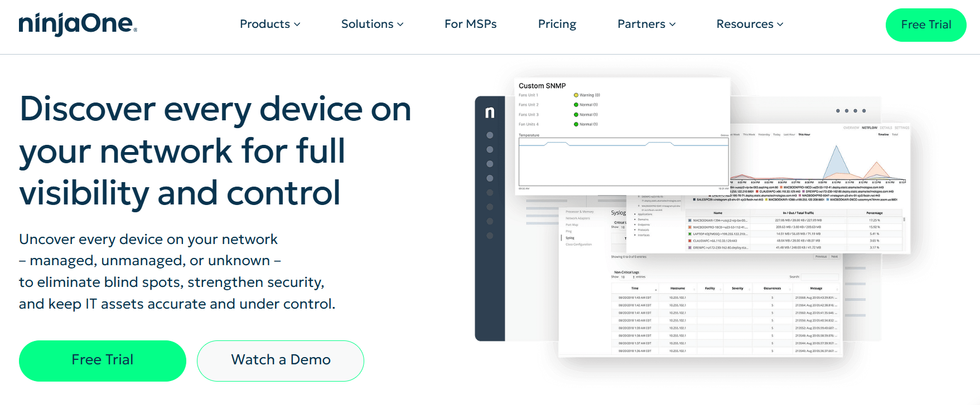The image size is (980, 405).
Task: Click the line "managed, unmanaged, or unknown"
Action: pyautogui.click(x=150, y=261)
